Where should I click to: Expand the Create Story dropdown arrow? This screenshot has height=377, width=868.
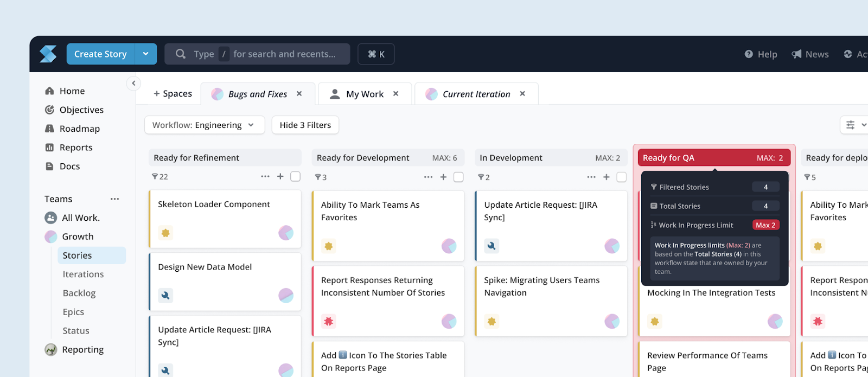(x=146, y=54)
